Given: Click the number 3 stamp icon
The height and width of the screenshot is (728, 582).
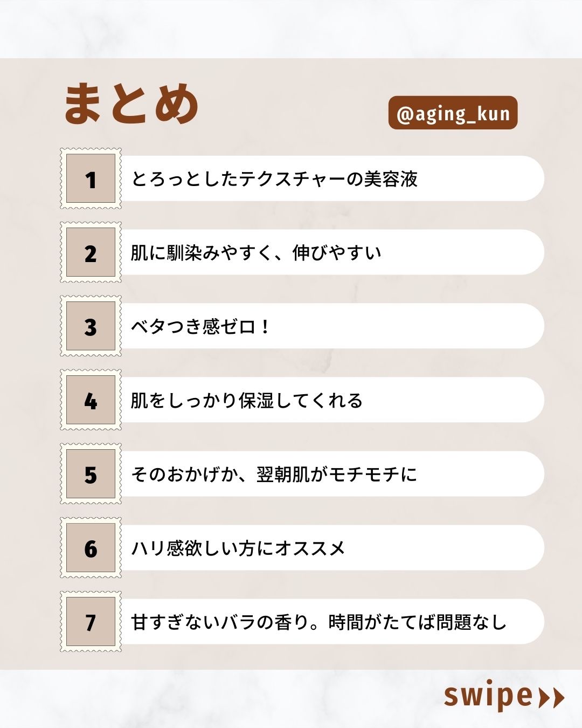Looking at the screenshot, I should pyautogui.click(x=91, y=326).
